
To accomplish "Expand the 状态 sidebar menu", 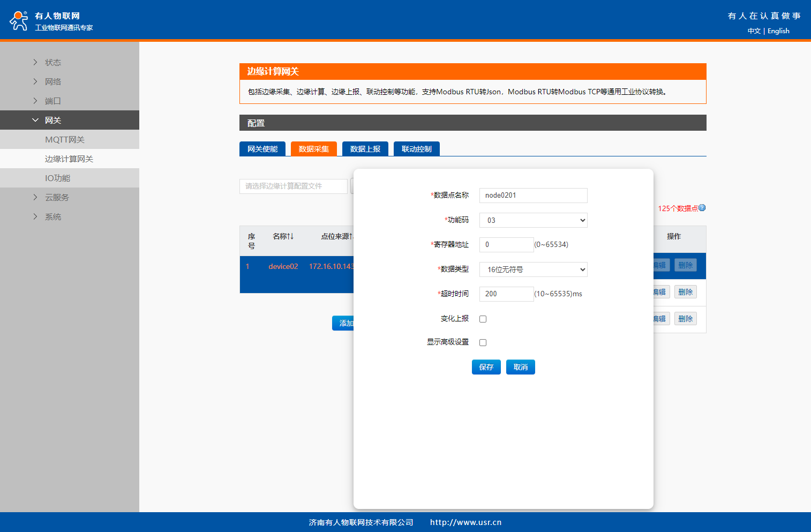I will [x=52, y=62].
